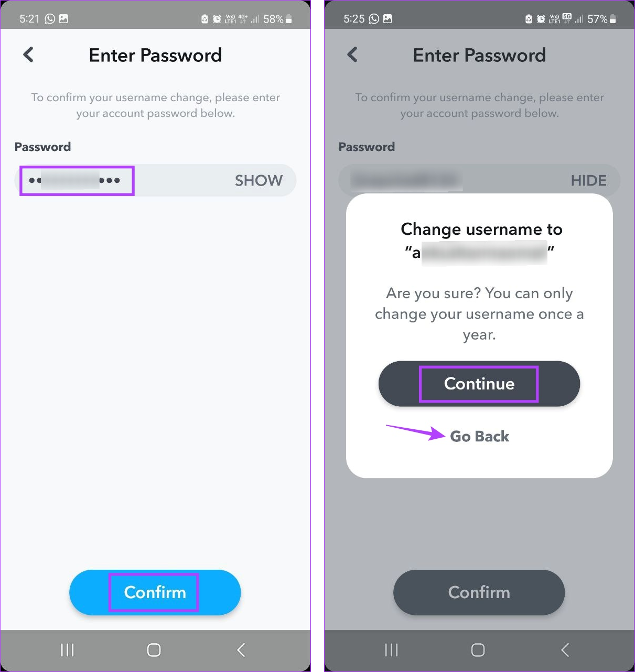The image size is (635, 672).
Task: Tap the blue Confirm button
Action: (155, 592)
